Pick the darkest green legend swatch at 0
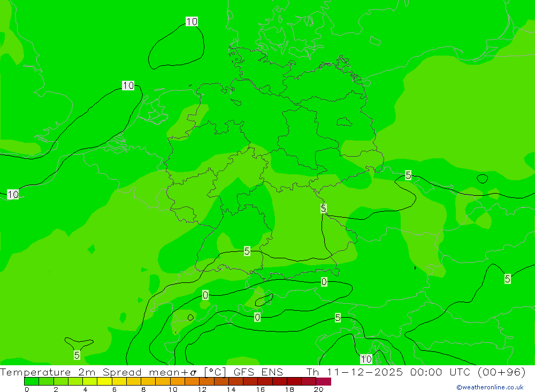 [x=32, y=381]
